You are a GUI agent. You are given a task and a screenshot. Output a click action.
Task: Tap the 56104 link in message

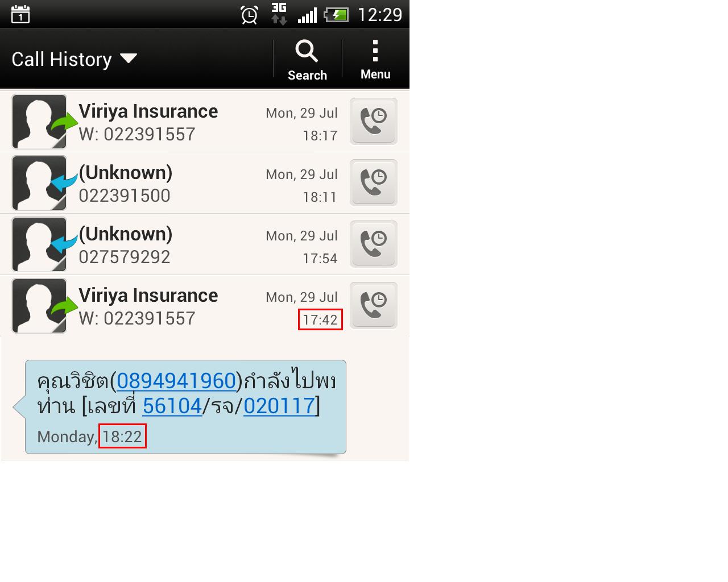coord(172,406)
